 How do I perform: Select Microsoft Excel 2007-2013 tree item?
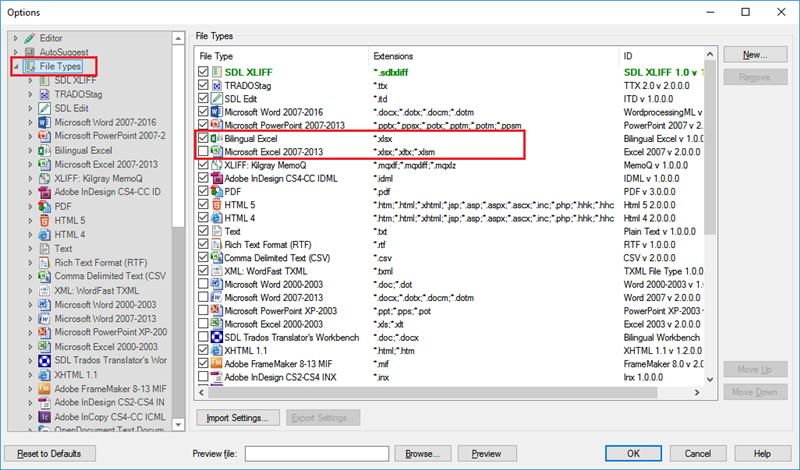tap(106, 164)
